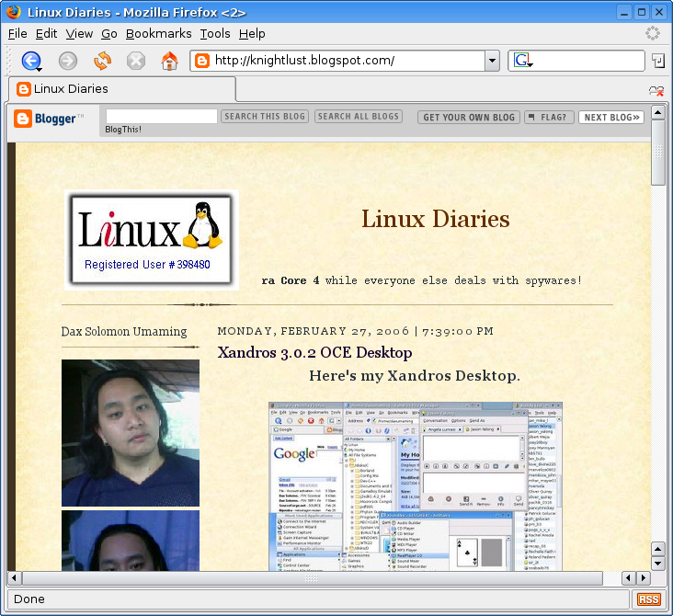Open the Xandros 3.0.2 OCE Desktop post title
The width and height of the screenshot is (673, 616).
pyautogui.click(x=314, y=352)
